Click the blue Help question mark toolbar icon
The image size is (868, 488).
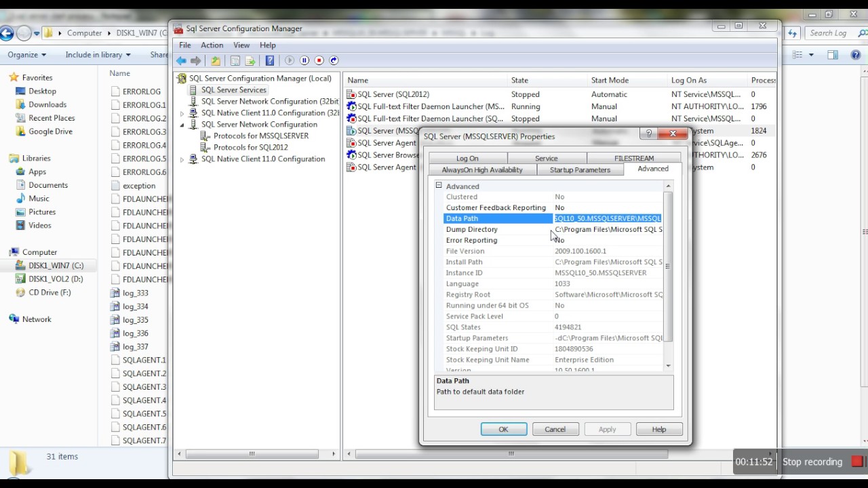point(270,61)
